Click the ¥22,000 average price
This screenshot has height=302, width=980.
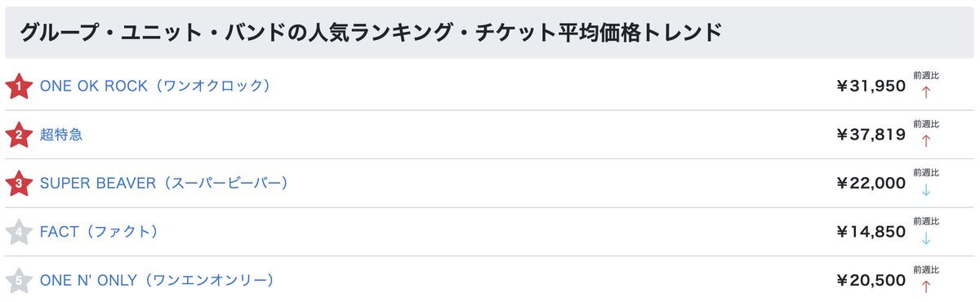pyautogui.click(x=871, y=184)
